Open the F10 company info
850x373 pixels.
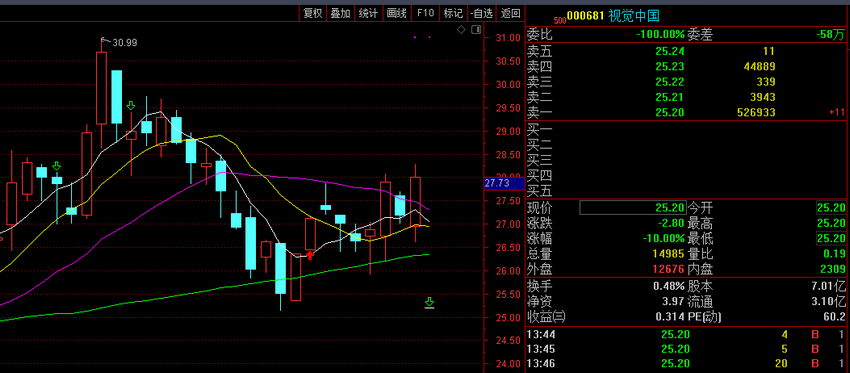click(x=426, y=14)
